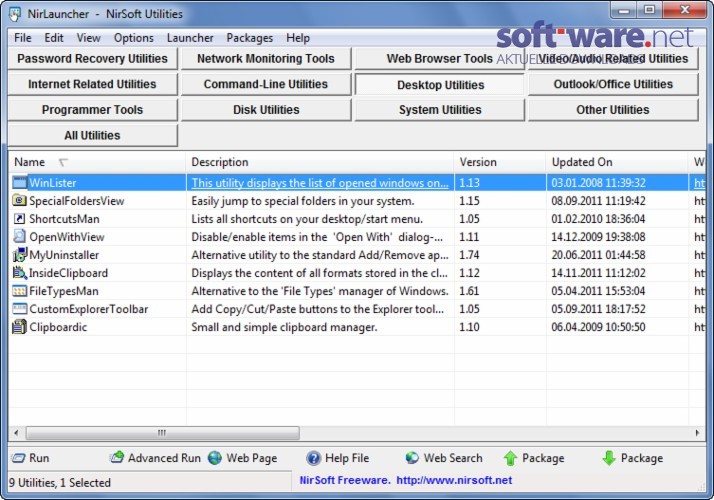Switch to Programmer Tools category
The width and height of the screenshot is (714, 500).
(92, 110)
